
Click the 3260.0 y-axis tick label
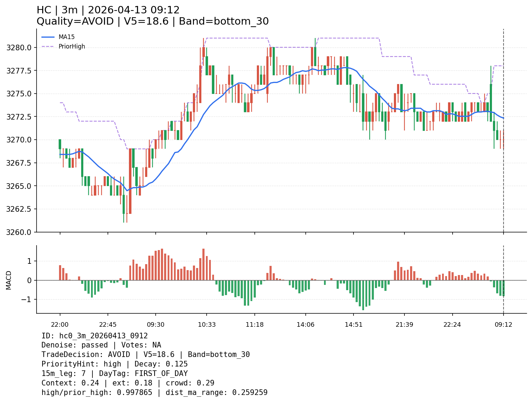click(x=19, y=232)
